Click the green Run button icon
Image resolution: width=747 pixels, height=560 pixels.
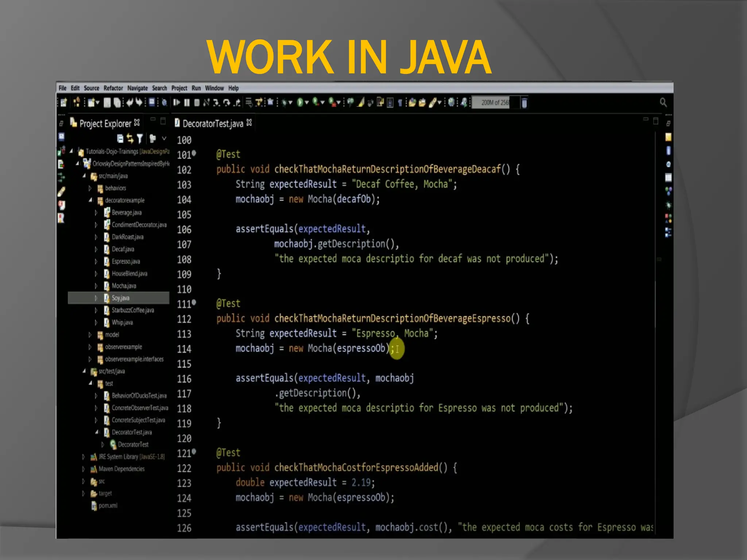tap(300, 102)
